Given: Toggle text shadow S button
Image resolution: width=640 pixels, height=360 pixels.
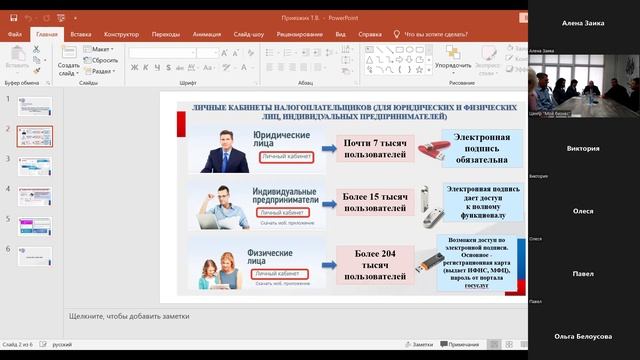Looking at the screenshot, I should [x=169, y=67].
